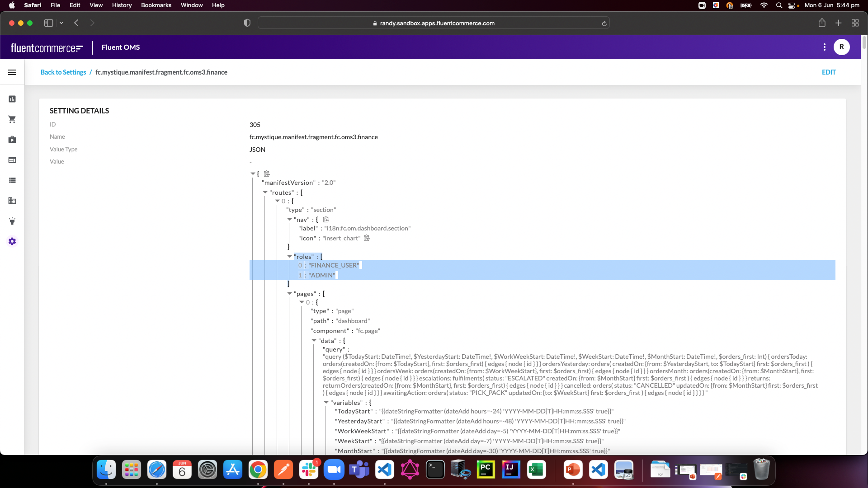
Task: Click Back to Settings link
Action: [x=63, y=71]
